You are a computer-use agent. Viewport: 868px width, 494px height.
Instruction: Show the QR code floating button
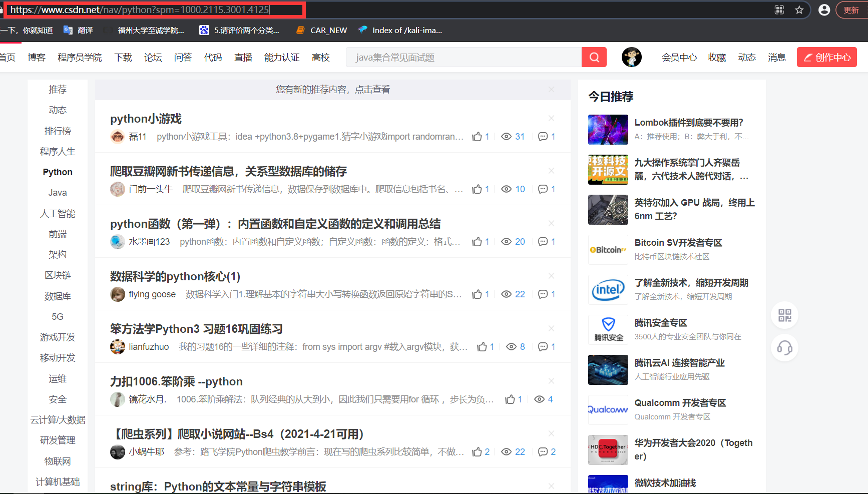coord(785,315)
